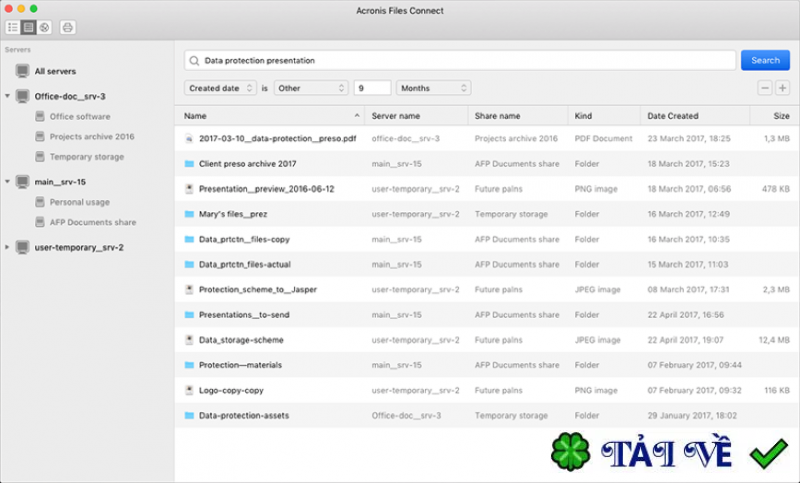The height and width of the screenshot is (483, 800).
Task: Open the Months unit dropdown
Action: pos(433,88)
